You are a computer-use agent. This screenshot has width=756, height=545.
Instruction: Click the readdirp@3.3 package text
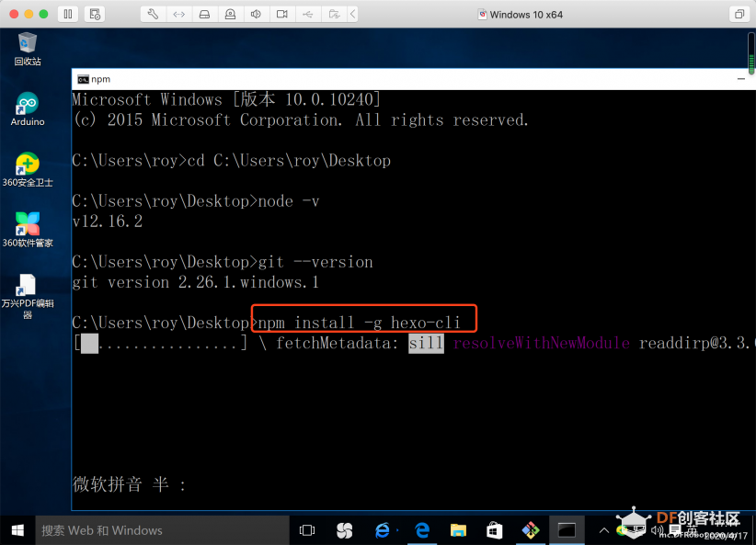[x=695, y=343]
